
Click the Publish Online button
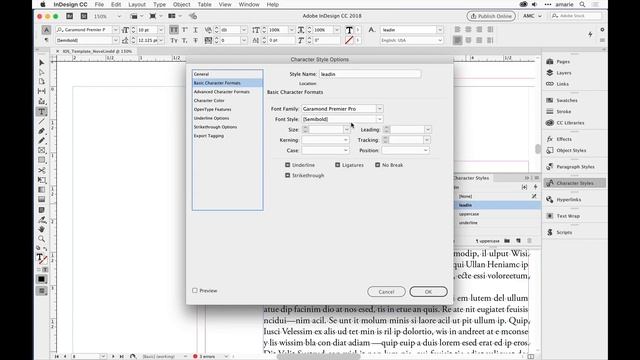click(491, 16)
